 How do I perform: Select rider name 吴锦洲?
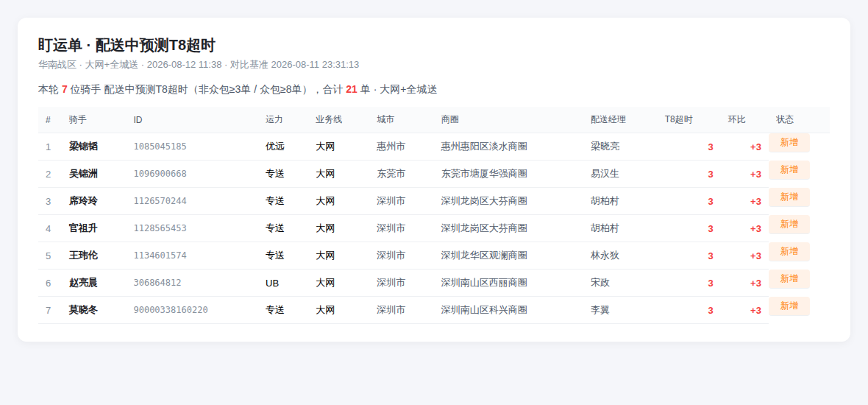(83, 173)
